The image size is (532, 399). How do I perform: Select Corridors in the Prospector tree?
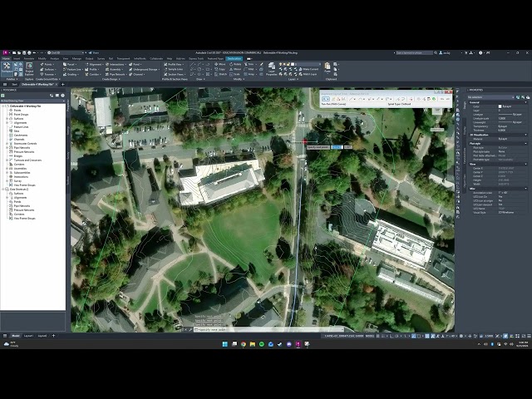(19, 165)
